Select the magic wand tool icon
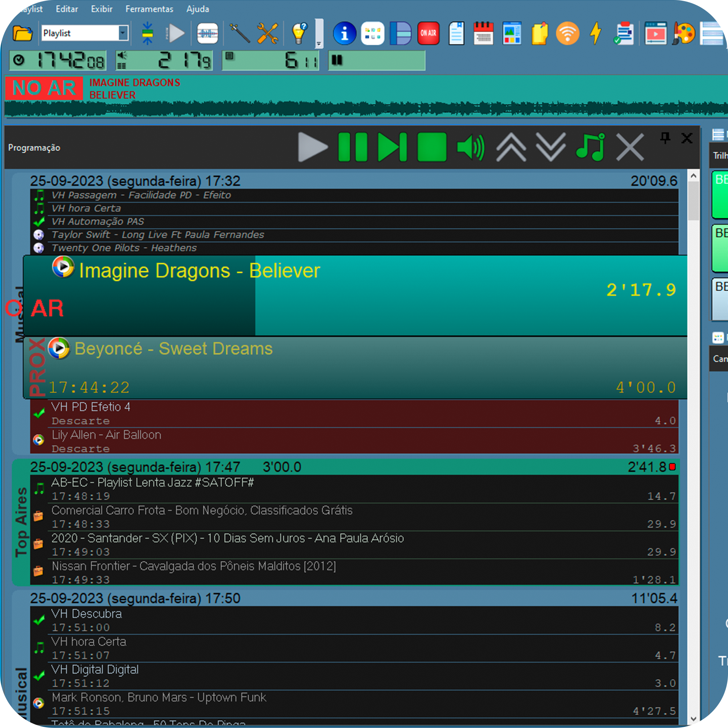This screenshot has width=728, height=728. point(240,33)
